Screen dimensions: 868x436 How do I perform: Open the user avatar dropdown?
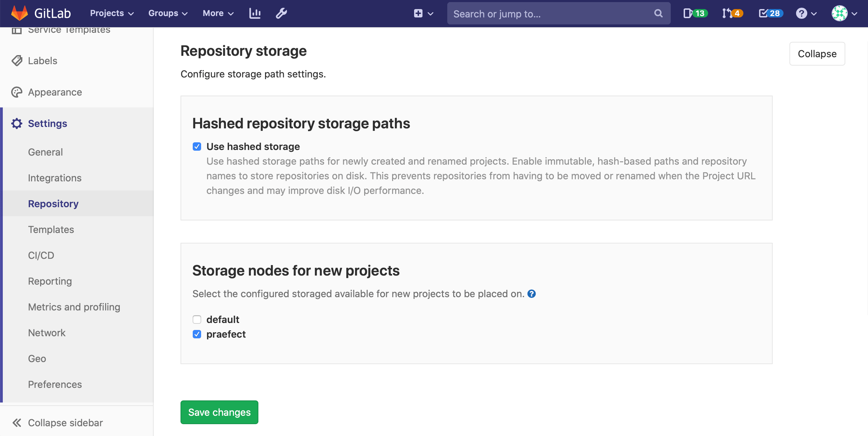pyautogui.click(x=844, y=13)
